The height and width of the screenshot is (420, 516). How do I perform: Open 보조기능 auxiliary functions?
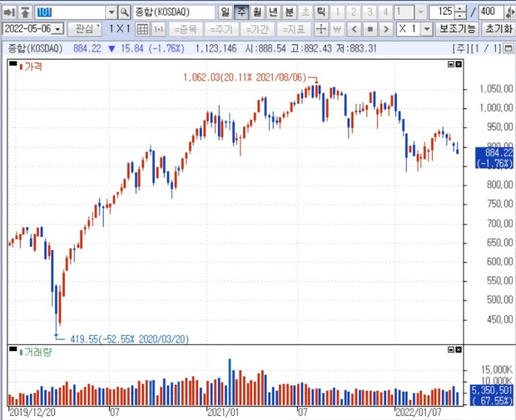pyautogui.click(x=457, y=29)
